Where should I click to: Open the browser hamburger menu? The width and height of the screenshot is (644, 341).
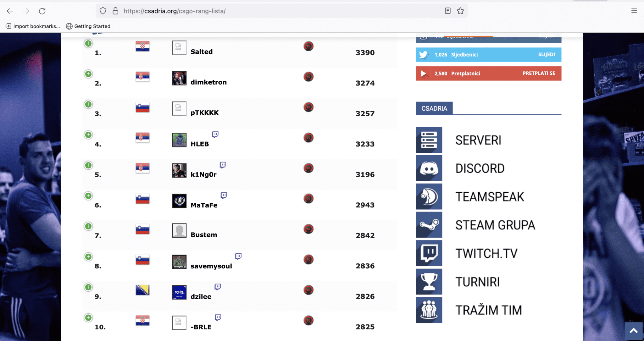634,11
